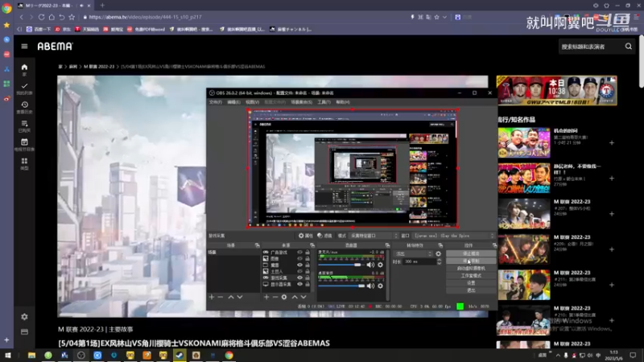The image size is (644, 362).
Task: Open the Windows Start menu
Action: tap(7, 356)
